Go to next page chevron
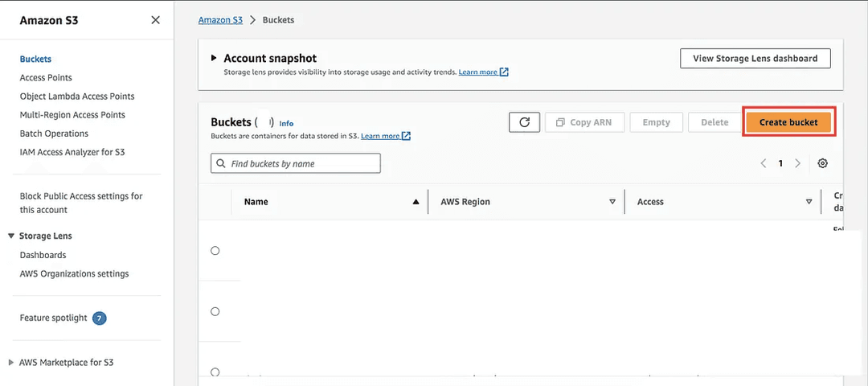 [x=798, y=163]
